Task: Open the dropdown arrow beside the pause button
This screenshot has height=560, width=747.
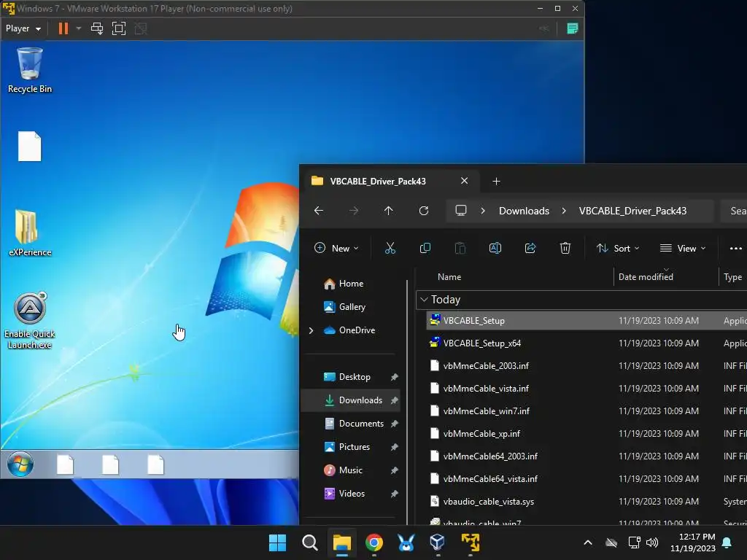Action: (x=79, y=28)
